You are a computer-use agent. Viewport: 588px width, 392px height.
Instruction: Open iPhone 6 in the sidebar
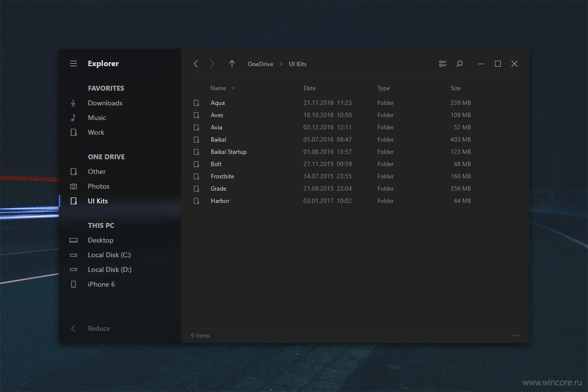click(x=101, y=284)
